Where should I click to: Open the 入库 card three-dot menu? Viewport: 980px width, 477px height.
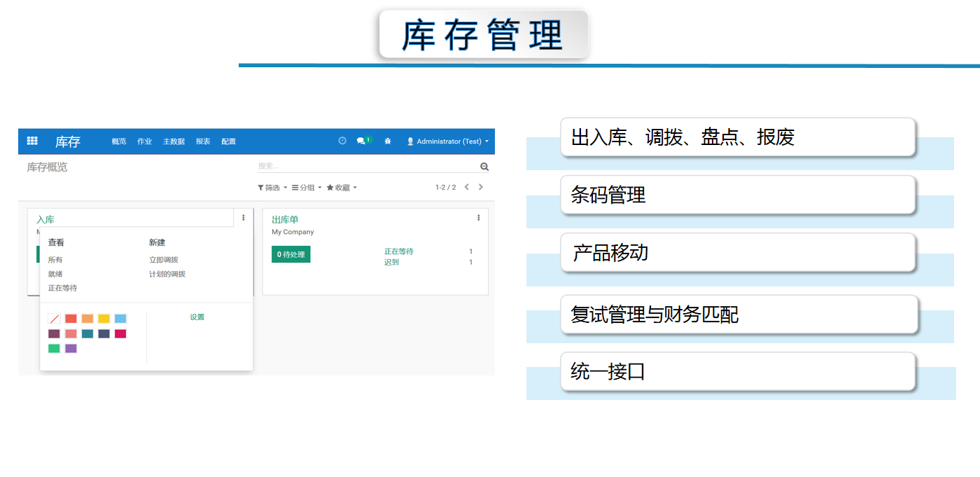[243, 217]
